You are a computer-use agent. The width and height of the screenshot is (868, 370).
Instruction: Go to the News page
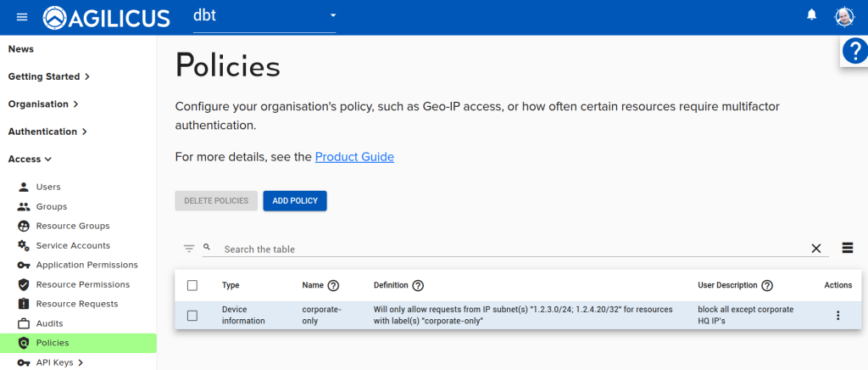pos(21,48)
